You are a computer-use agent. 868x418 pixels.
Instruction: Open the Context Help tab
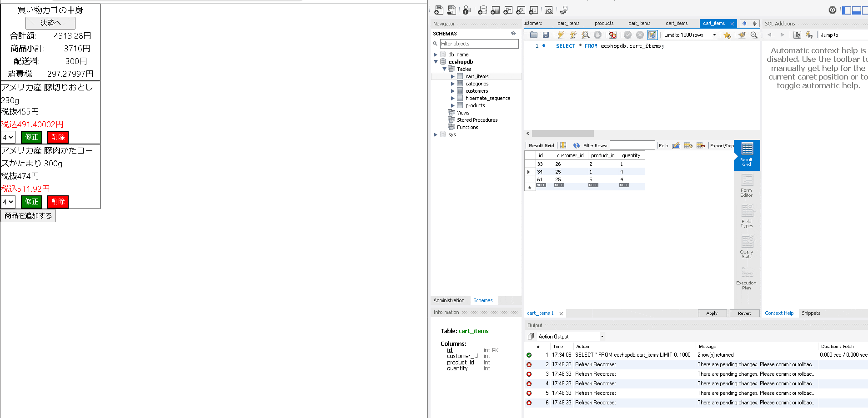(779, 313)
